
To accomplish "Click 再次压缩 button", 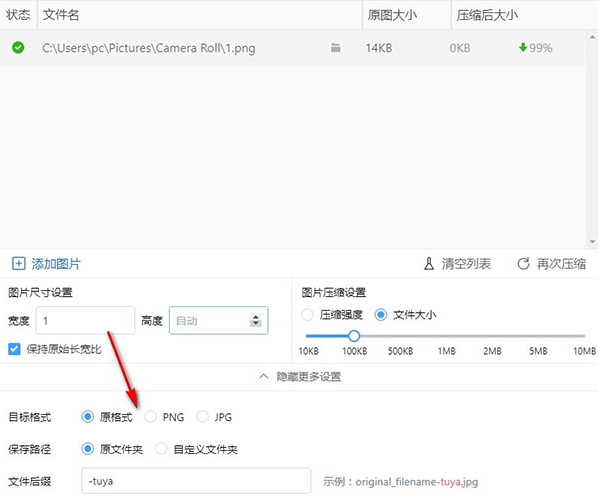I will (551, 264).
